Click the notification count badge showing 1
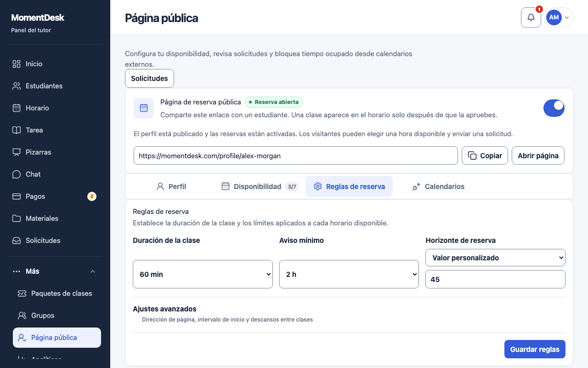The width and height of the screenshot is (588, 368). point(539,9)
